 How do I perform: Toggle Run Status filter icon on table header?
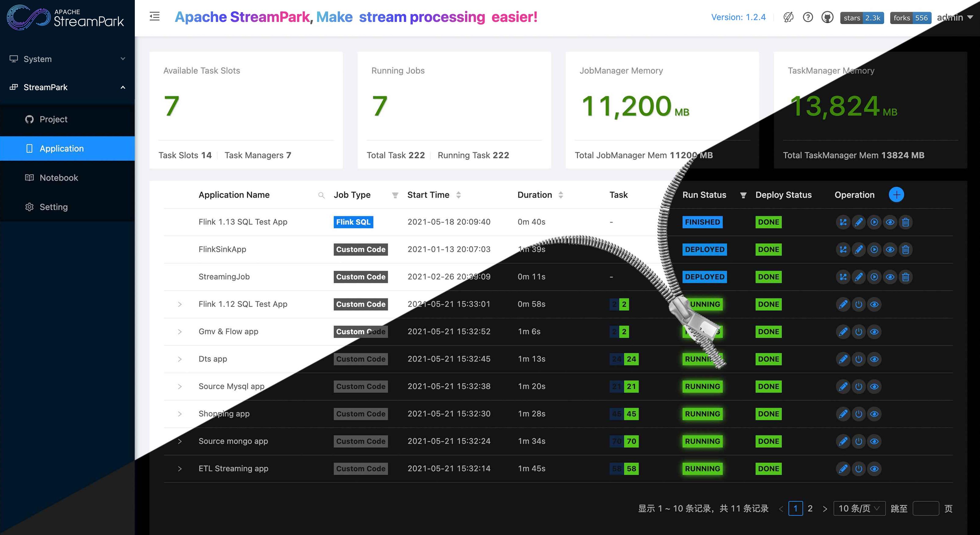click(742, 194)
